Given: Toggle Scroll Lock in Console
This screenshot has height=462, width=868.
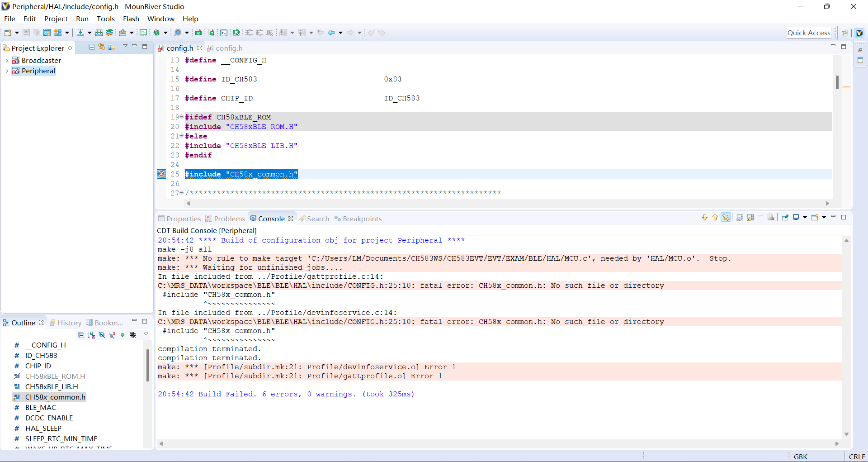Looking at the screenshot, I should 750,218.
